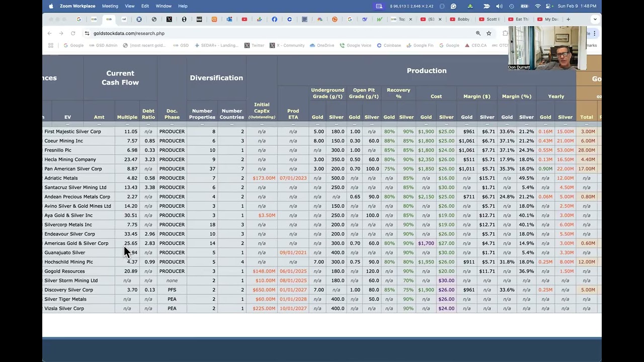Open the Edit menu
The image size is (644, 362).
[145, 6]
